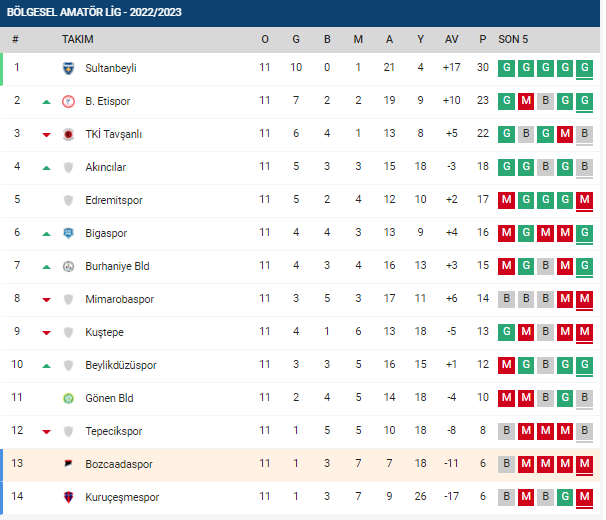Screen dimensions: 606x520
Task: Click Gönen Bld's latest gray B badge
Action: [x=584, y=398]
